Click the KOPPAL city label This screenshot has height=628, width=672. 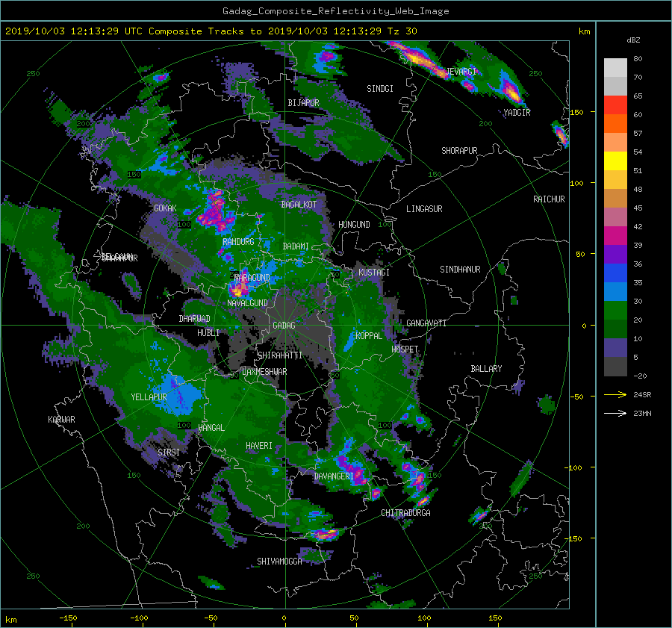pyautogui.click(x=369, y=336)
